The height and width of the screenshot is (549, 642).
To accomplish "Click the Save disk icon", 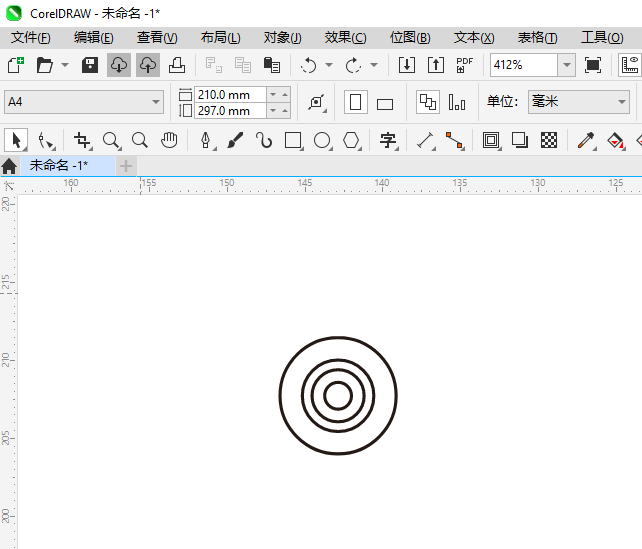I will [x=90, y=65].
